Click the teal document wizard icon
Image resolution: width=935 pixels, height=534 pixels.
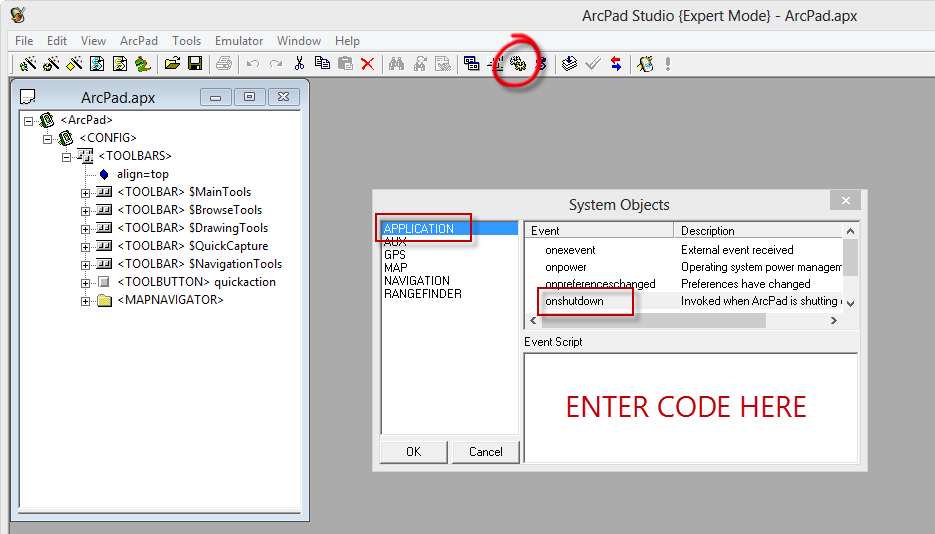click(x=97, y=63)
